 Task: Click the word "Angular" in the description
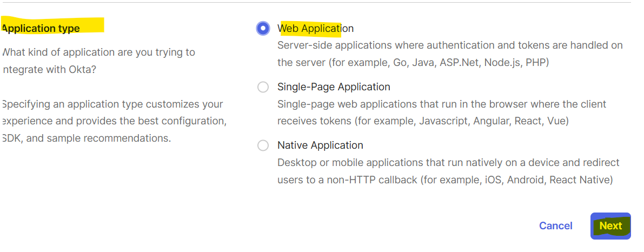[x=492, y=121]
